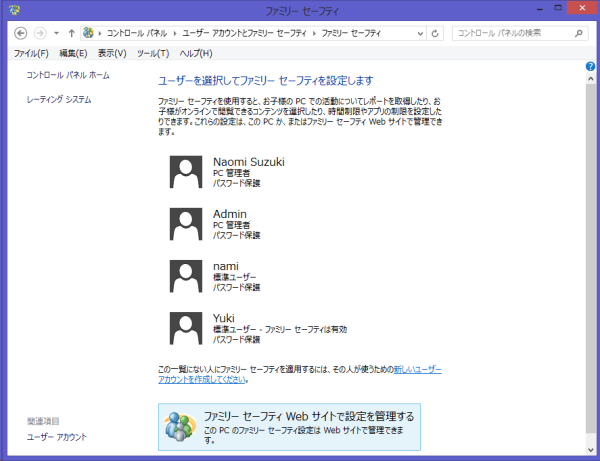This screenshot has height=461, width=600.
Task: Click the family people icon in web banner
Action: click(181, 426)
